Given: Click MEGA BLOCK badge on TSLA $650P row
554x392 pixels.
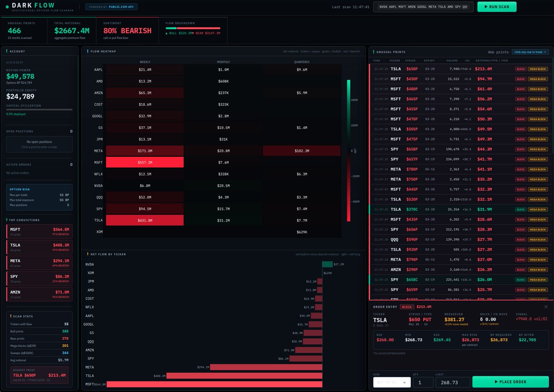Looking at the screenshot, I should [x=538, y=69].
